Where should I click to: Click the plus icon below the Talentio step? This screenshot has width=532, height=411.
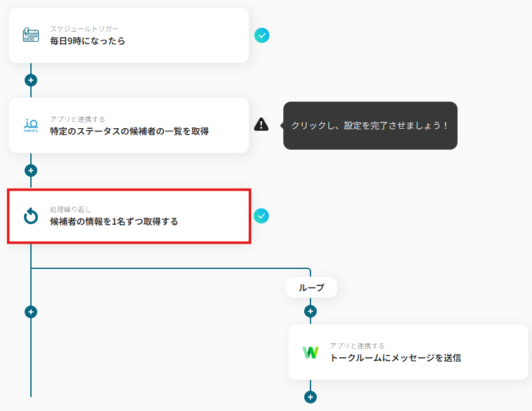point(31,170)
